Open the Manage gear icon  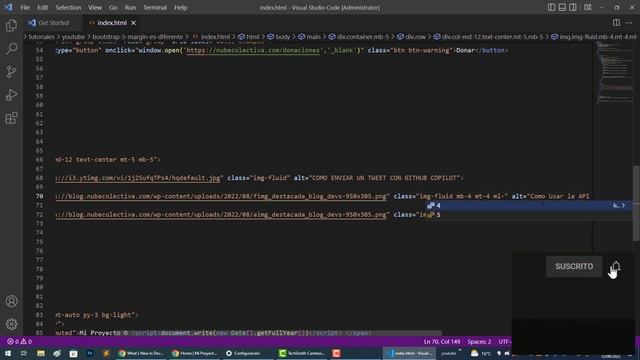[11, 324]
